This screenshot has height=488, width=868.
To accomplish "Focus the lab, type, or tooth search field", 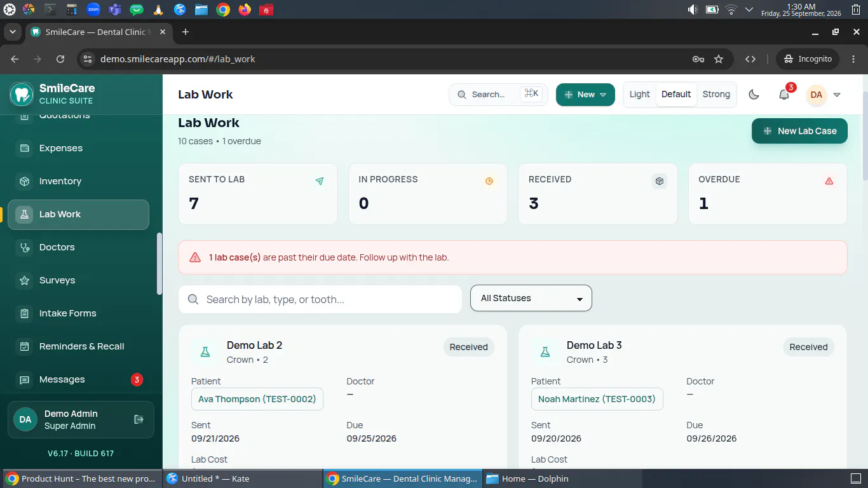I will click(x=320, y=299).
